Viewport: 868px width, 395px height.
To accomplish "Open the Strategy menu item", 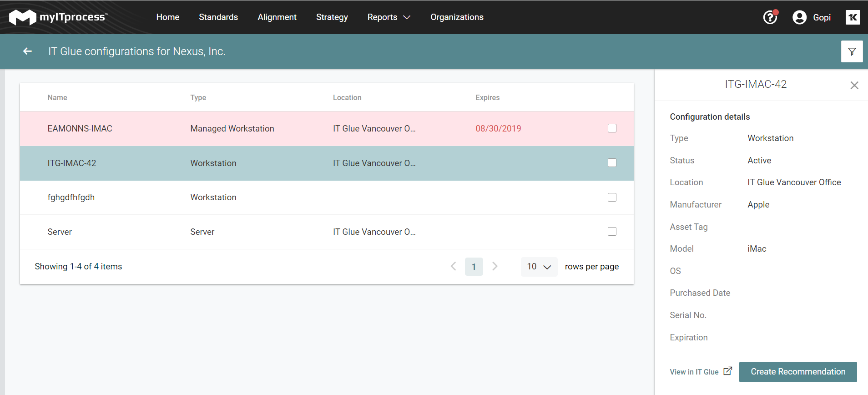I will [332, 17].
